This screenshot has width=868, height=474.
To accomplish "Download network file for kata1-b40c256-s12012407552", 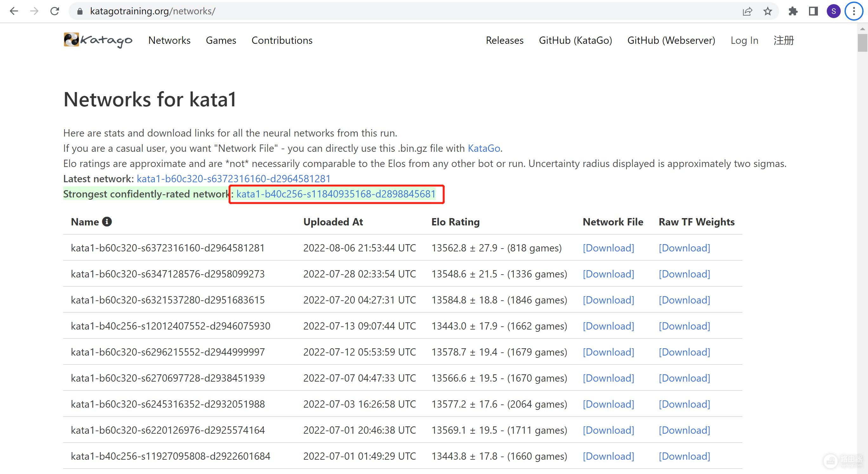I will (x=608, y=326).
